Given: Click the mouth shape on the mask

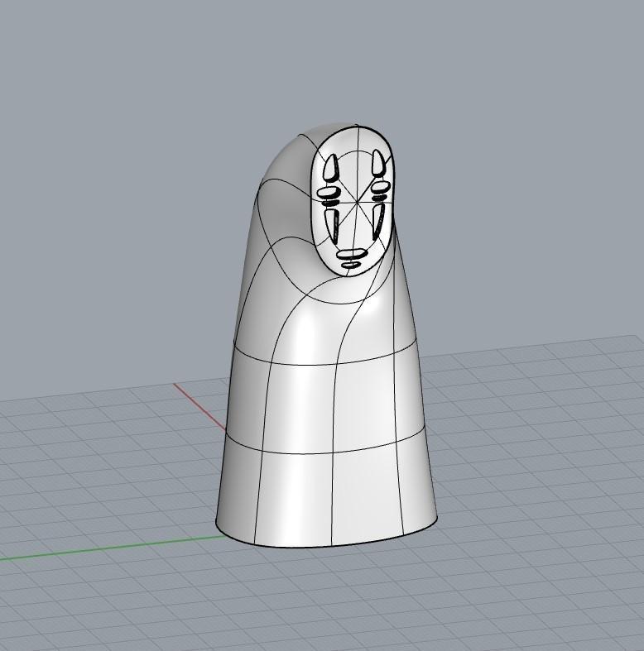Looking at the screenshot, I should point(352,254).
